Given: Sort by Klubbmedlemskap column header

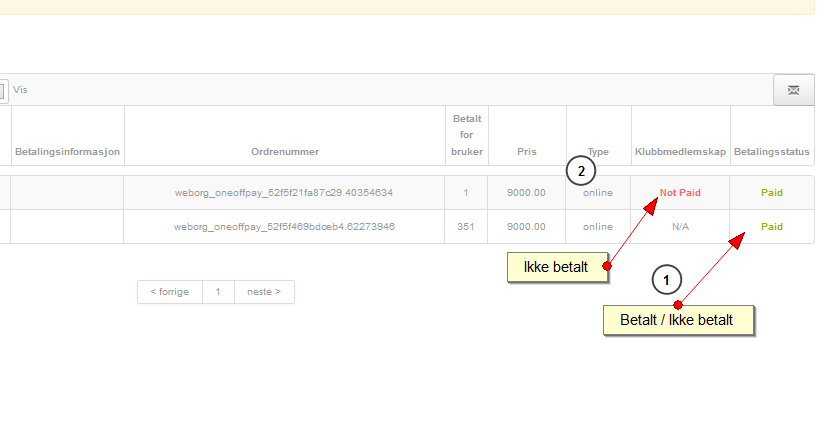Looking at the screenshot, I should click(x=680, y=152).
